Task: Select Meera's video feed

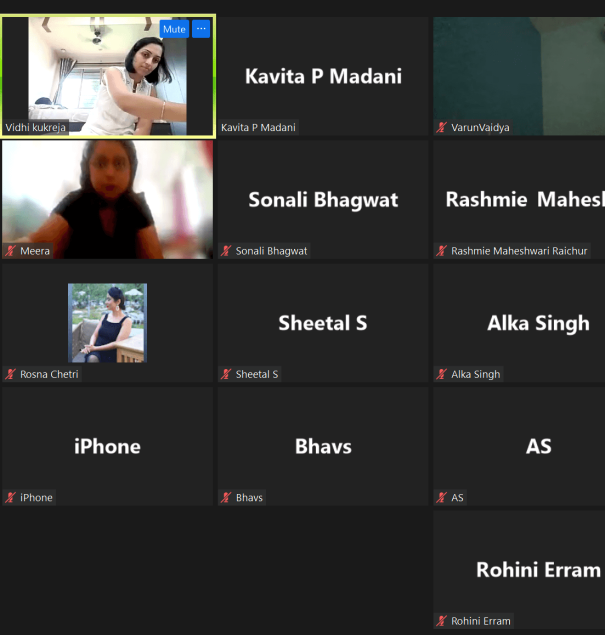Action: (107, 200)
